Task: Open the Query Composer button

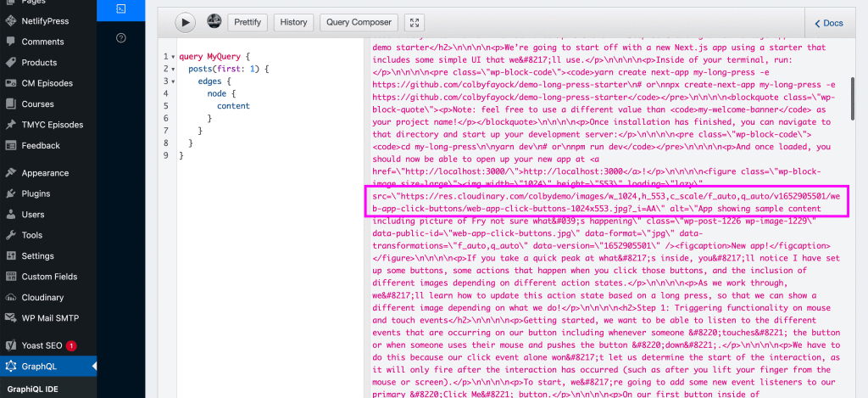Action: 359,22
